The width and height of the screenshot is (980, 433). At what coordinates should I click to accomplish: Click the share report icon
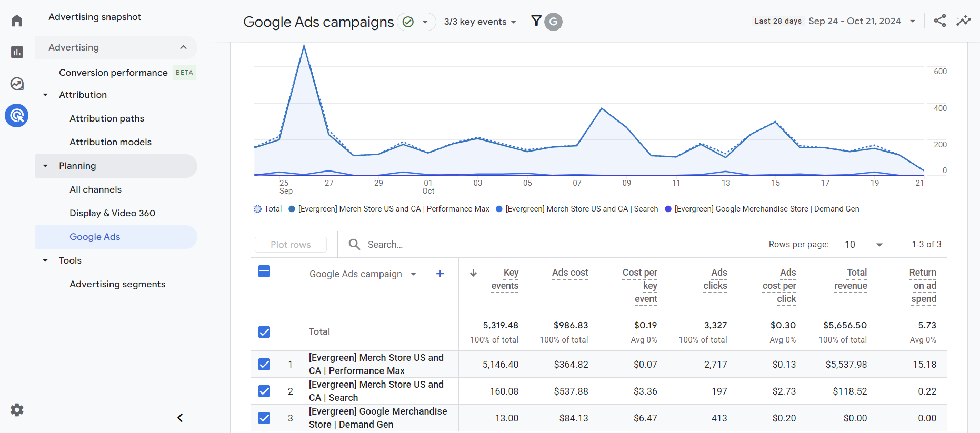[940, 21]
